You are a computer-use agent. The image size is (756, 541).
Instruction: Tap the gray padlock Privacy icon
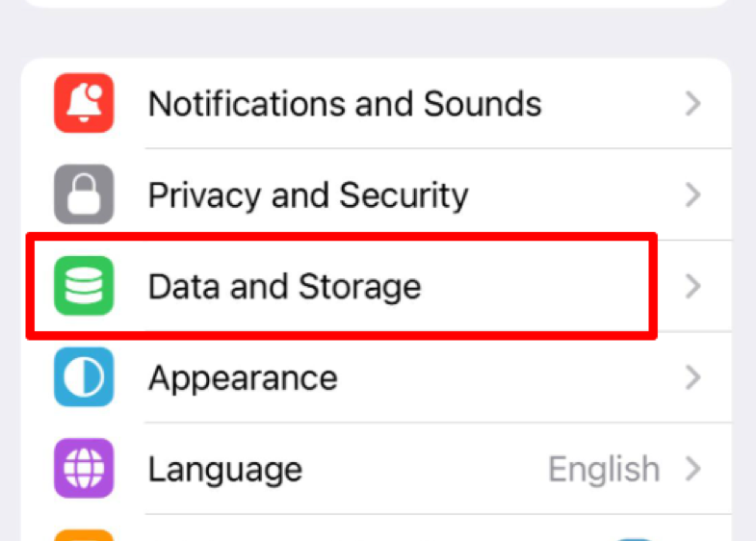84,194
